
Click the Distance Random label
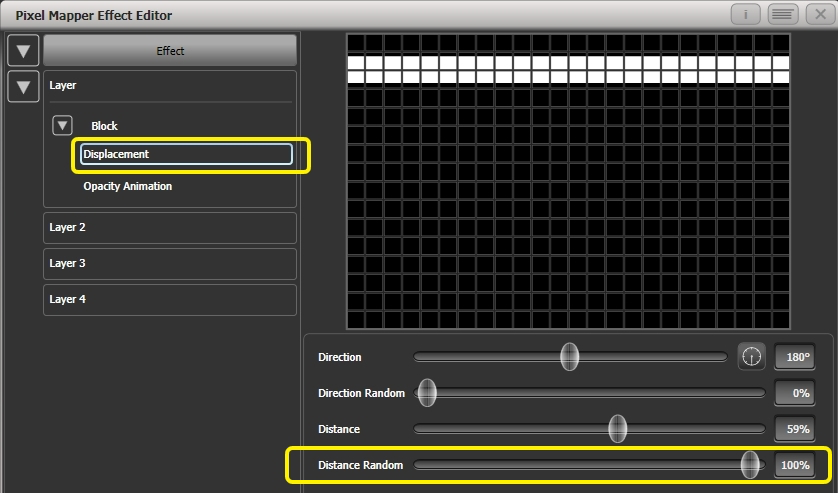coord(361,465)
